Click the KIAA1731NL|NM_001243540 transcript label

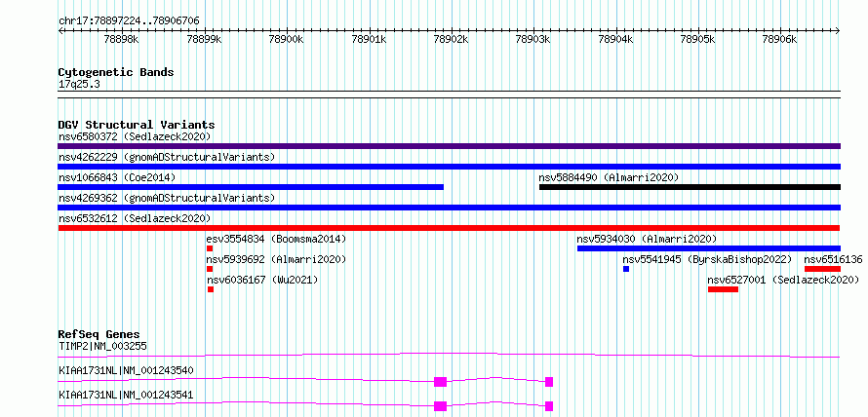pos(126,370)
